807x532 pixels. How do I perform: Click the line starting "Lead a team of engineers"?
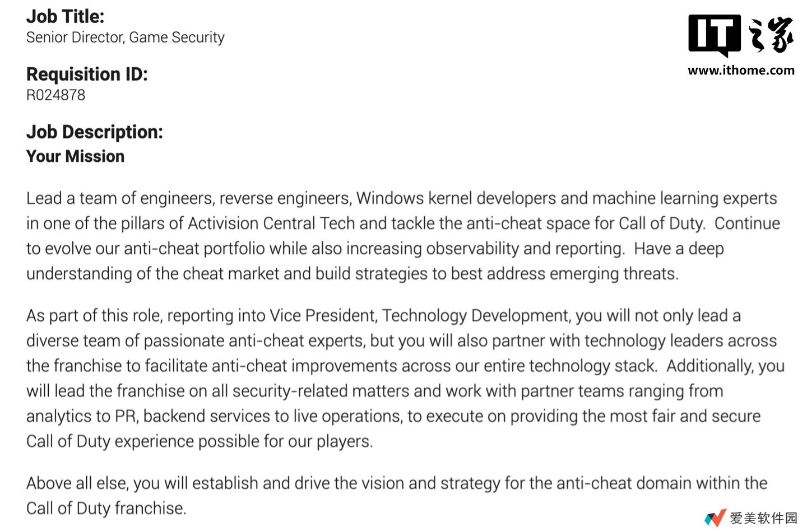click(x=401, y=198)
